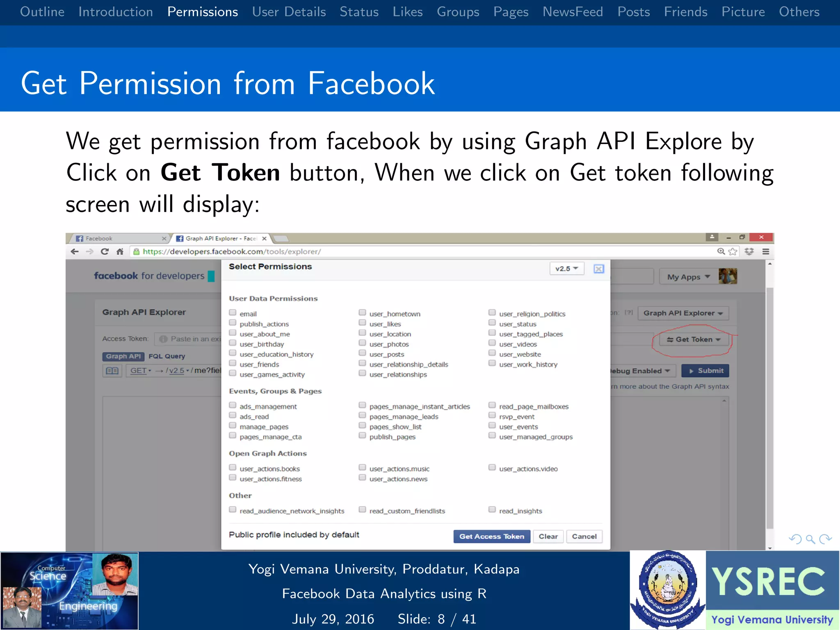Expand Graph API Explorer application dropdown
This screenshot has width=840, height=630.
[683, 313]
